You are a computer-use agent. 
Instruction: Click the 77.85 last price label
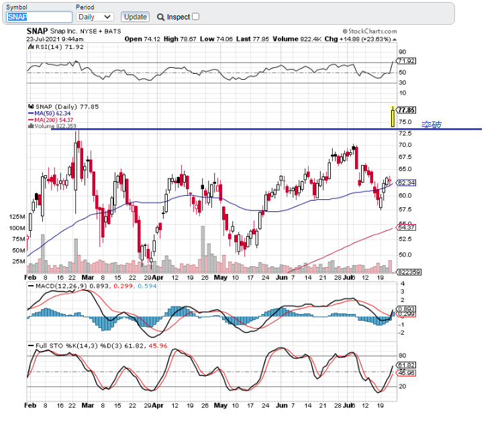pyautogui.click(x=407, y=110)
